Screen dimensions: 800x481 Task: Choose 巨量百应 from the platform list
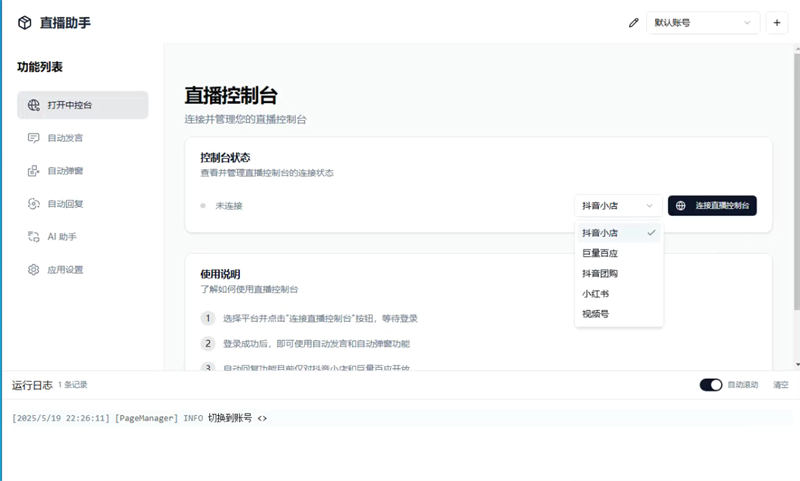coord(619,253)
